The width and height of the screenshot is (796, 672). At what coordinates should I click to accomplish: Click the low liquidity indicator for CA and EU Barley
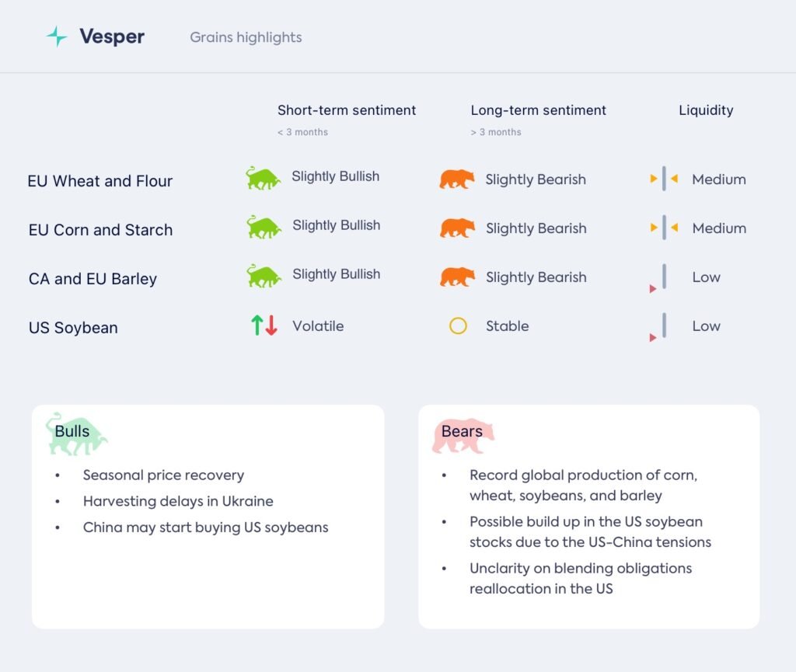[662, 278]
